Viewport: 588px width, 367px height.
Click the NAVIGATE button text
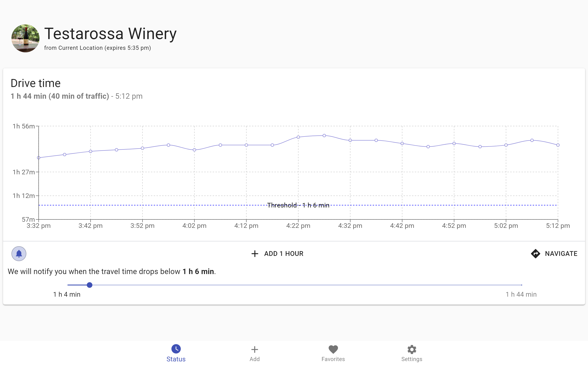point(561,254)
